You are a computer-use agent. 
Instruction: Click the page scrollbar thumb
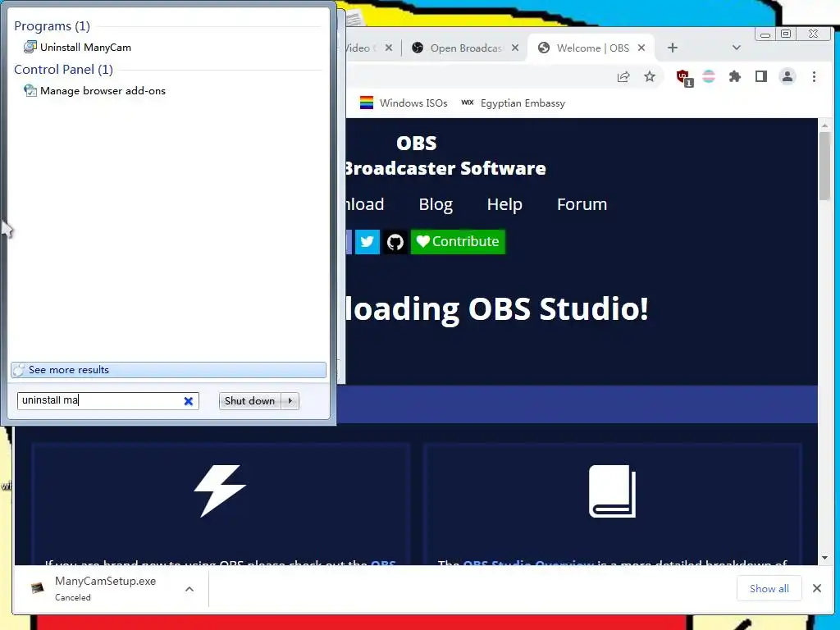824,165
